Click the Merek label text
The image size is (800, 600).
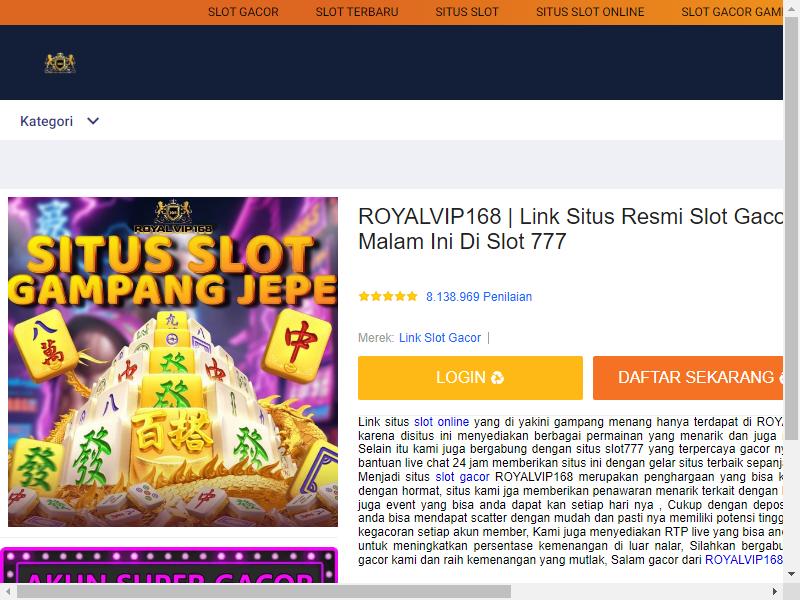pyautogui.click(x=376, y=338)
